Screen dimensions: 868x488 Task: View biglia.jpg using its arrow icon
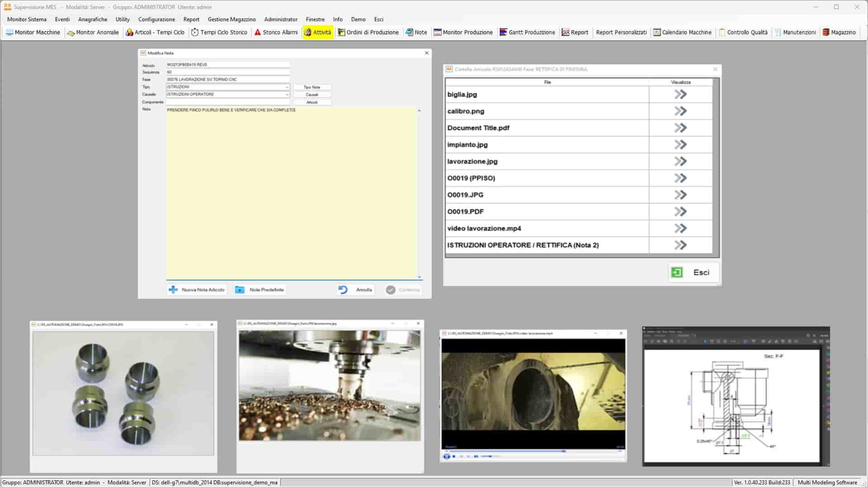coord(680,94)
